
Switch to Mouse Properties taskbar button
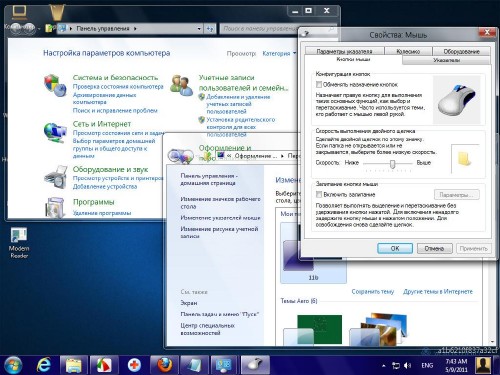click(x=255, y=365)
